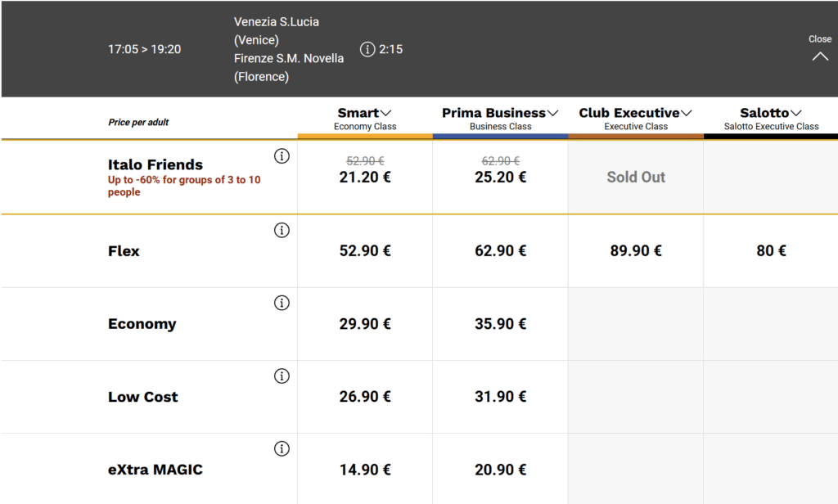
Task: Click the Economy fare row label
Action: tap(142, 325)
